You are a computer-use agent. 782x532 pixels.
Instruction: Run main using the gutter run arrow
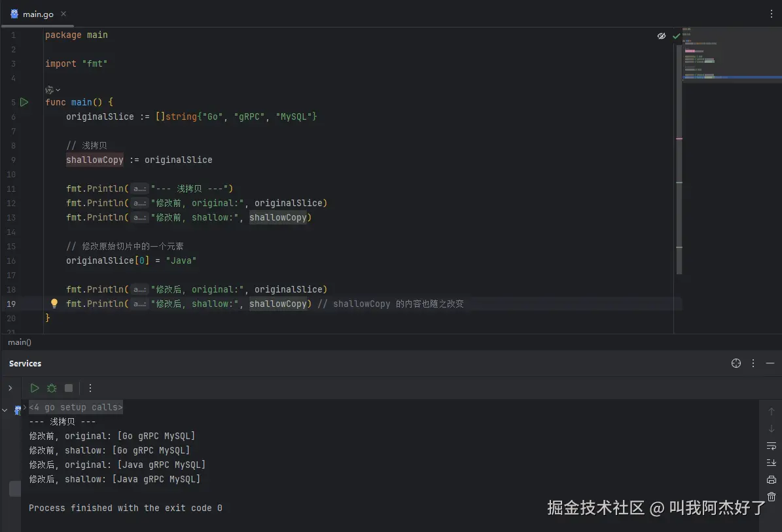(24, 102)
